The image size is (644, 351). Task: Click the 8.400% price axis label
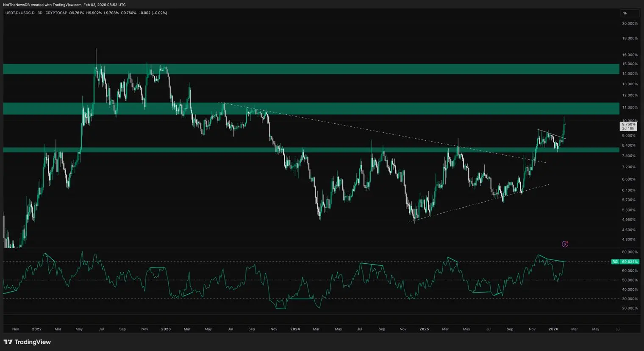tap(629, 145)
